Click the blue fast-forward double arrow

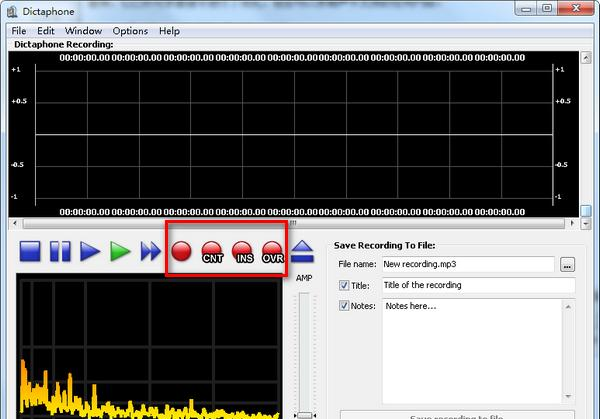[151, 251]
